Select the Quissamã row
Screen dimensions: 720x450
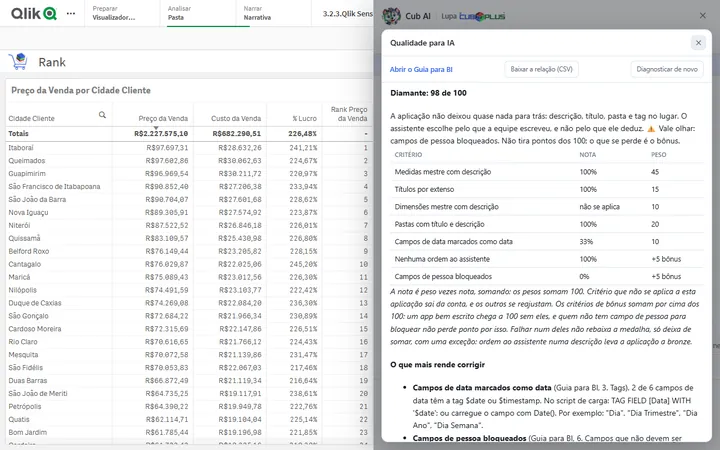(24, 238)
